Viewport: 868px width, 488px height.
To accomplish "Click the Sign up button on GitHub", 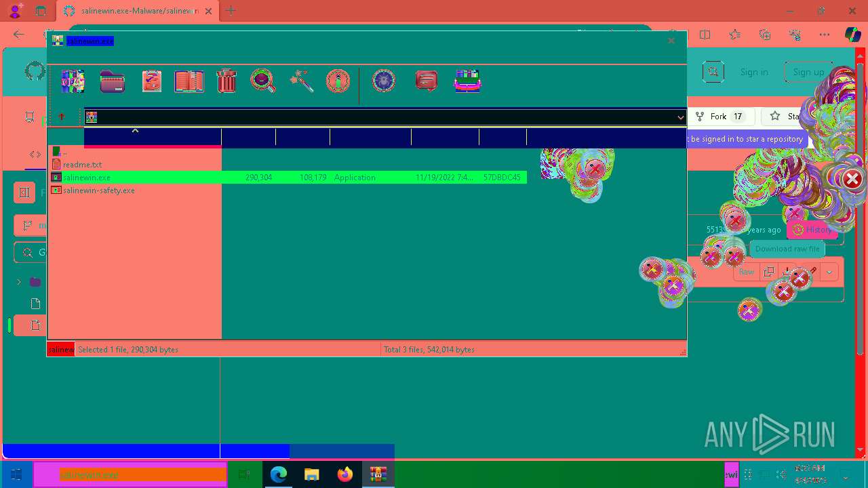I will pos(809,72).
